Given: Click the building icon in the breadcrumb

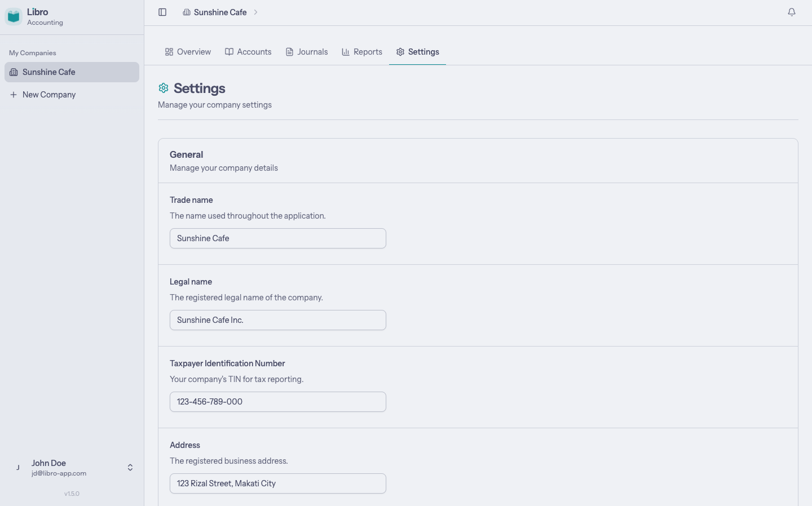Looking at the screenshot, I should pos(187,12).
